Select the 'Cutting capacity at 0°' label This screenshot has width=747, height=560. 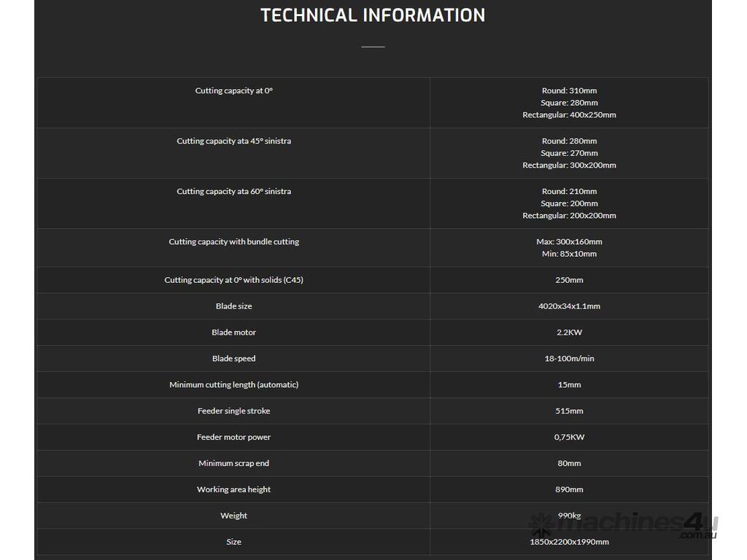[x=233, y=91]
